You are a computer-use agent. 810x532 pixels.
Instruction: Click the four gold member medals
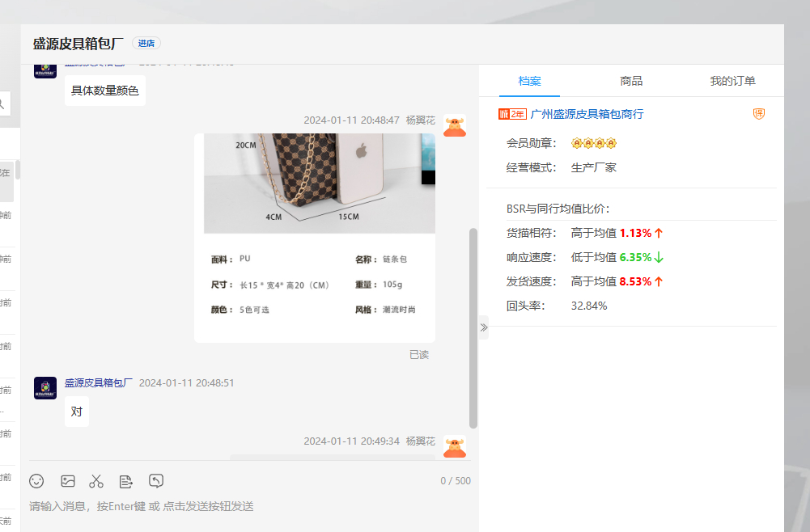[594, 143]
